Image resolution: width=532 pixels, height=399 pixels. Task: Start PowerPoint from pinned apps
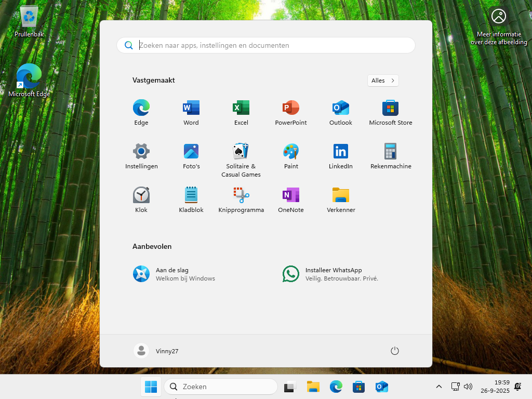coord(291,113)
